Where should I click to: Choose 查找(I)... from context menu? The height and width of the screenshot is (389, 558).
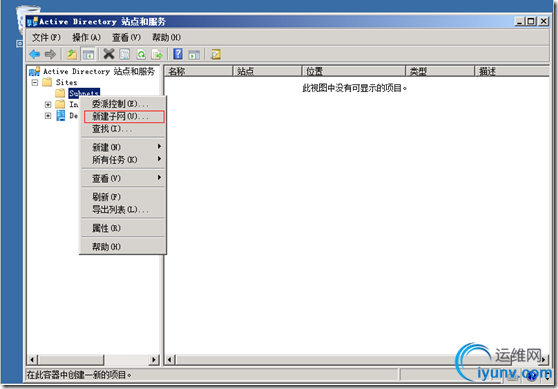tap(122, 128)
